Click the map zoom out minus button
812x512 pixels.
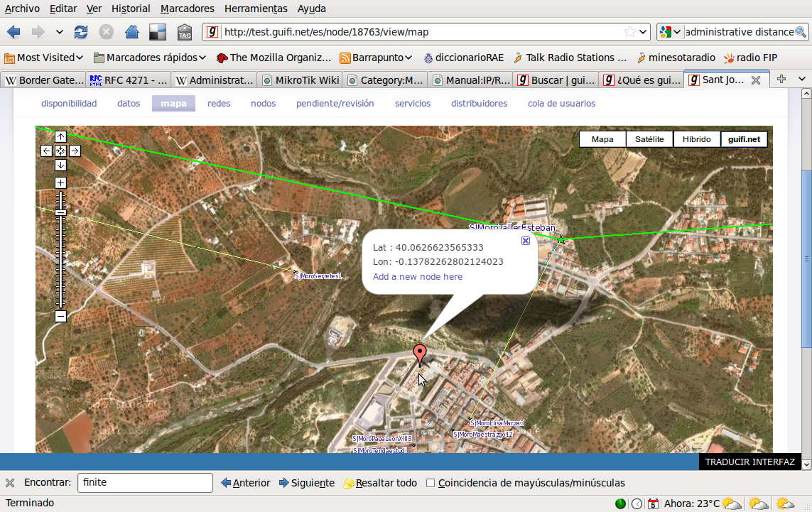tap(60, 317)
